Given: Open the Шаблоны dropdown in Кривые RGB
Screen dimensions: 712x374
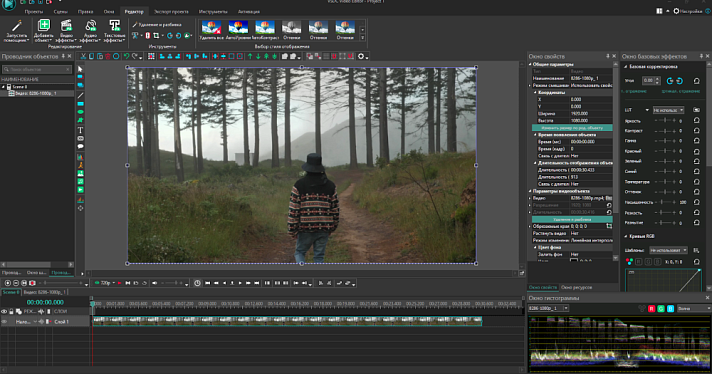Looking at the screenshot, I should click(668, 250).
